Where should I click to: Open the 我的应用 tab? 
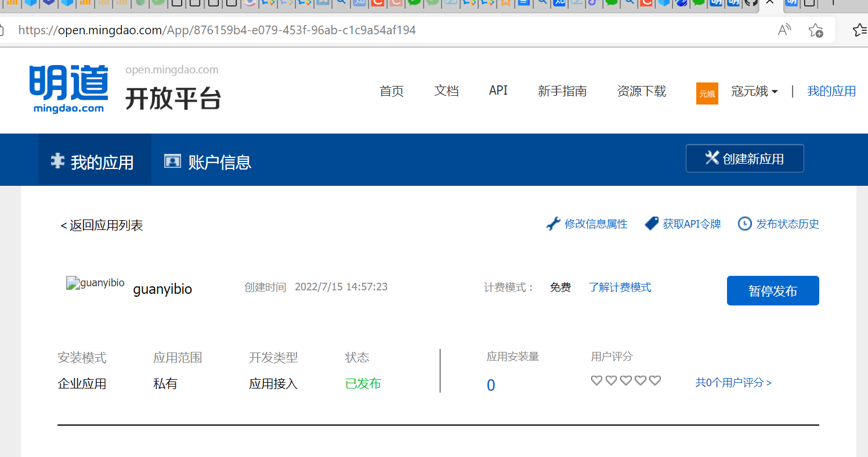(x=95, y=162)
